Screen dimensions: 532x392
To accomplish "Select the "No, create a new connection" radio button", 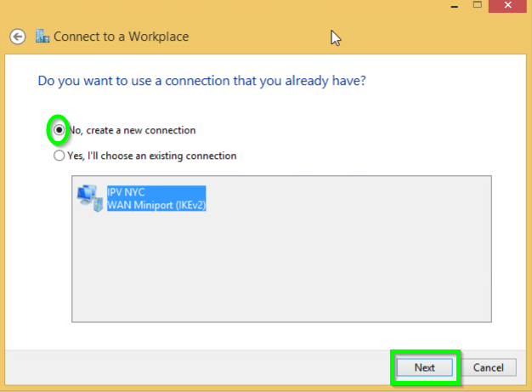I will [x=59, y=130].
